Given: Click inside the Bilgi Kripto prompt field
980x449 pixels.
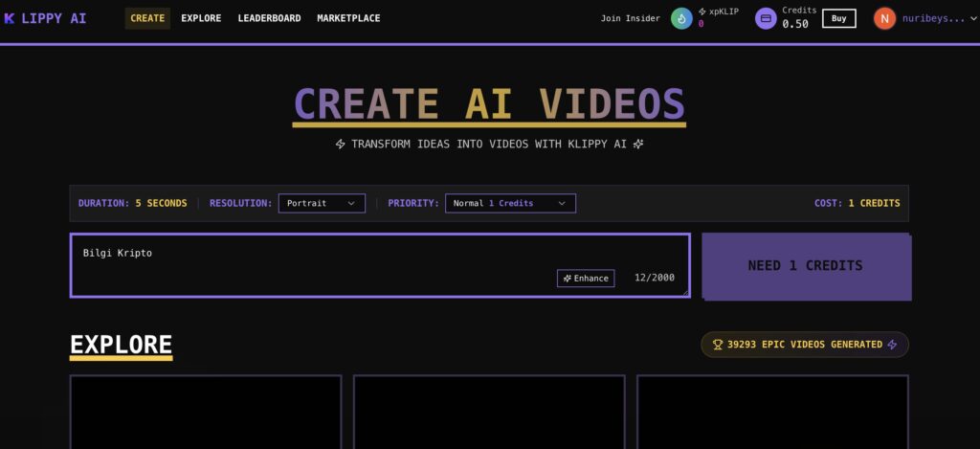Looking at the screenshot, I should point(380,265).
